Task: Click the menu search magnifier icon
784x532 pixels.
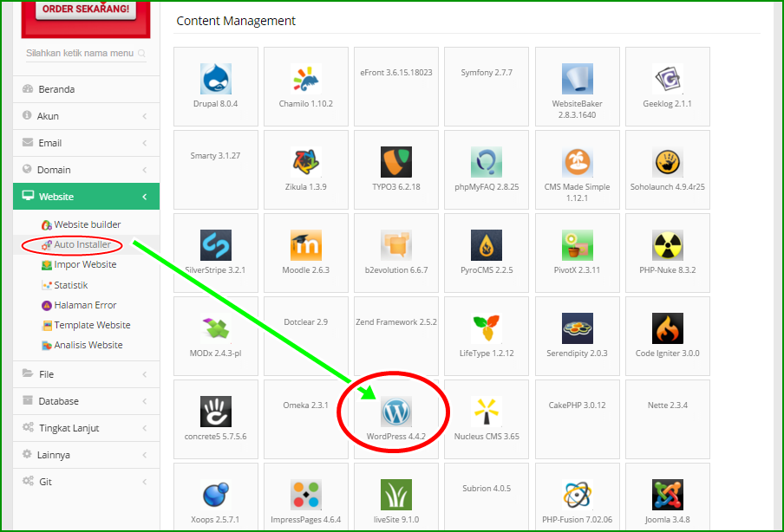Action: 141,54
